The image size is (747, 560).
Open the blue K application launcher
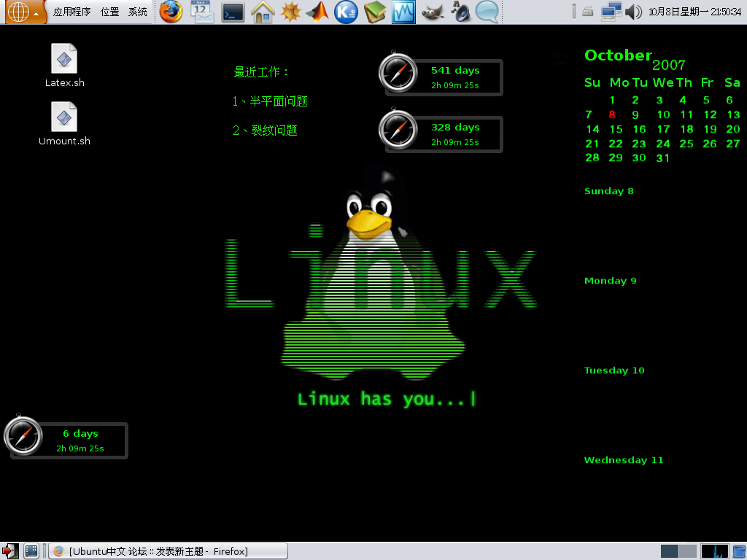point(346,12)
